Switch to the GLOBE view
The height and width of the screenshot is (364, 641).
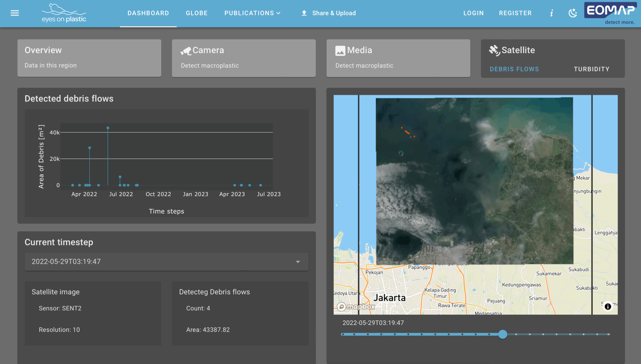pyautogui.click(x=197, y=13)
